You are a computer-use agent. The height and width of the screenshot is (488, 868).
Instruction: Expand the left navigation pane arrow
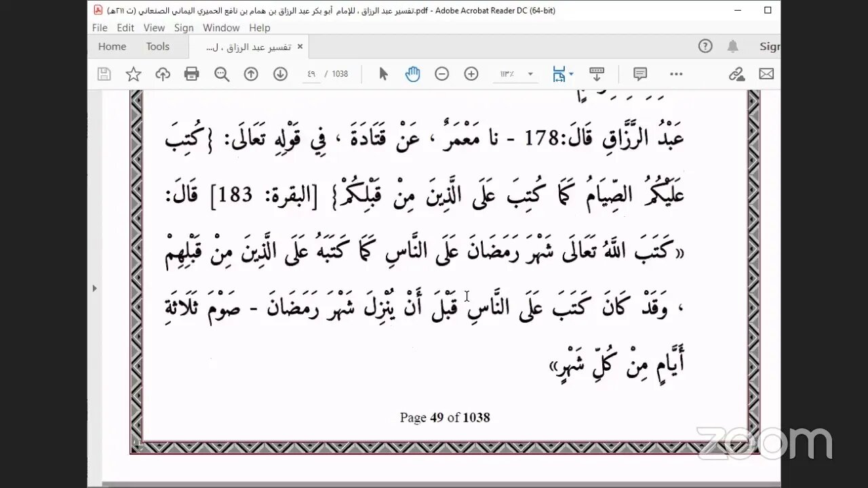95,288
